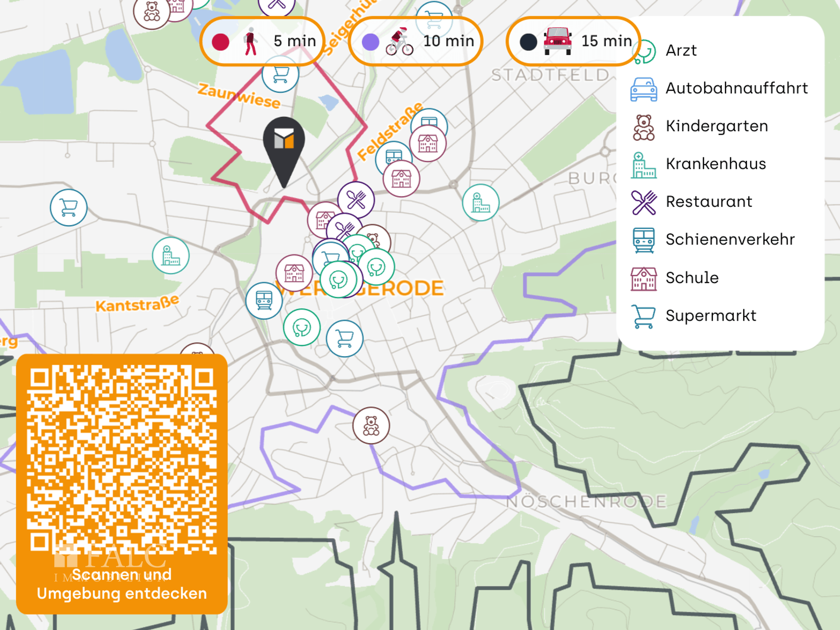Click the supermarket marker on the far left
The width and height of the screenshot is (840, 630).
(x=68, y=207)
